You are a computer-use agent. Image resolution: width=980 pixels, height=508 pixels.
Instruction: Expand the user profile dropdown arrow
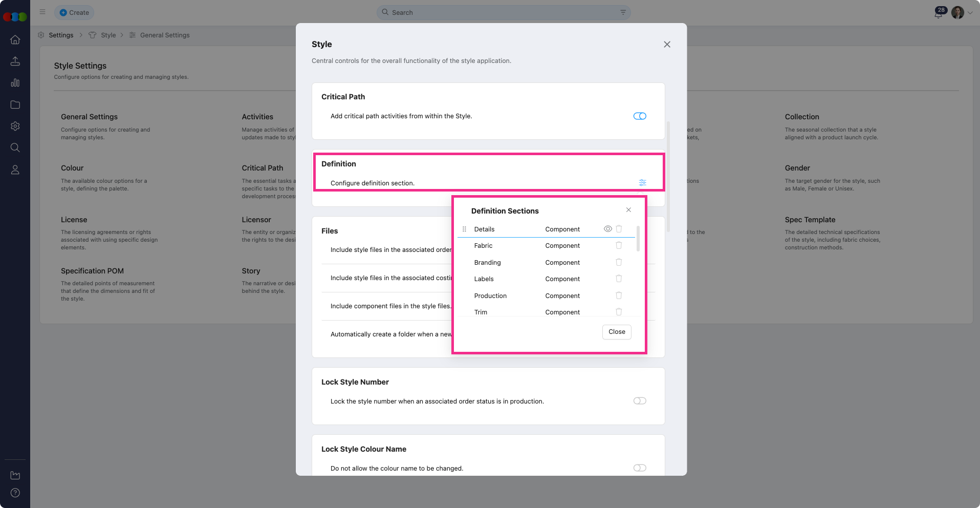coord(970,13)
